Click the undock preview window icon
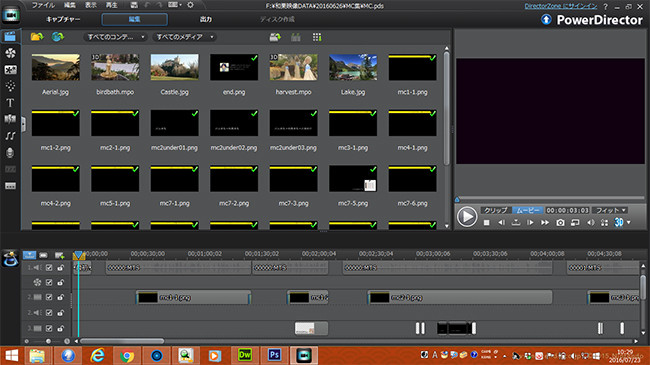This screenshot has width=650, height=365. click(x=575, y=223)
